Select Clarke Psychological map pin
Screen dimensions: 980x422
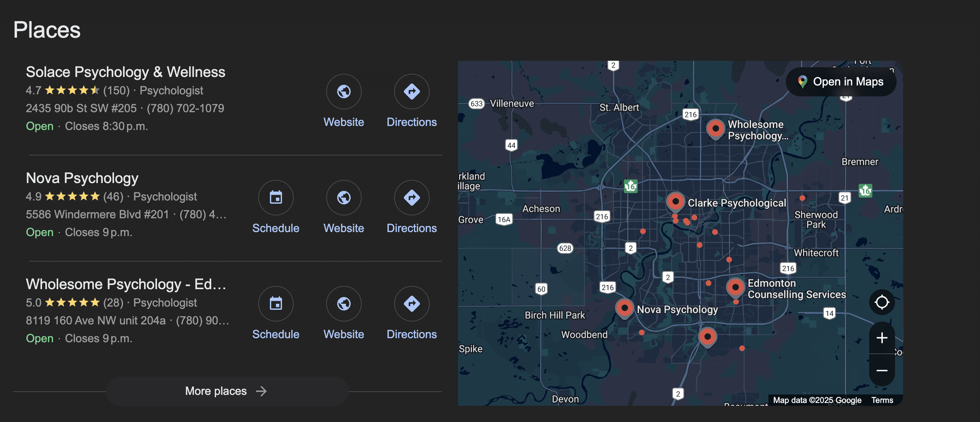675,202
